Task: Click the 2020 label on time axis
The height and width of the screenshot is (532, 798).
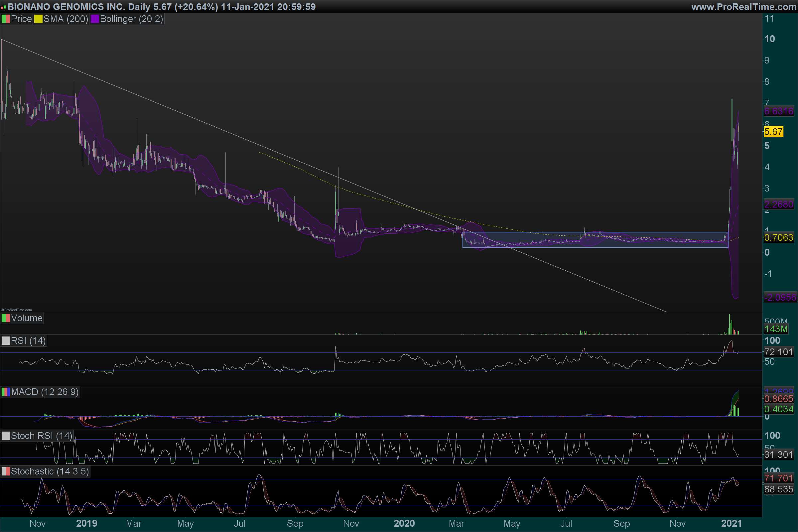Action: coord(404,523)
